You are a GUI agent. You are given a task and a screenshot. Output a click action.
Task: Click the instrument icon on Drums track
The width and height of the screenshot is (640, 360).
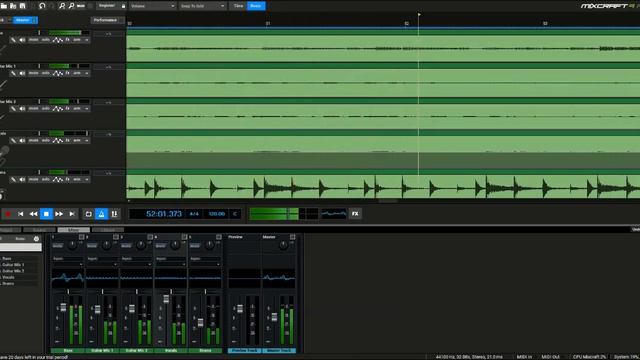(x=13, y=180)
